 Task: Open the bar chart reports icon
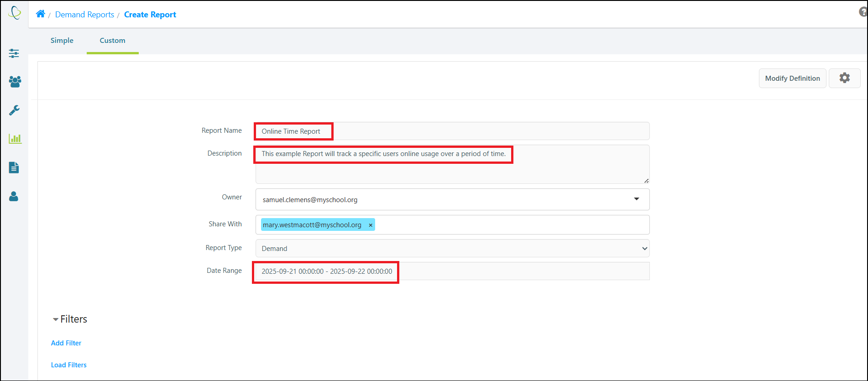[15, 139]
